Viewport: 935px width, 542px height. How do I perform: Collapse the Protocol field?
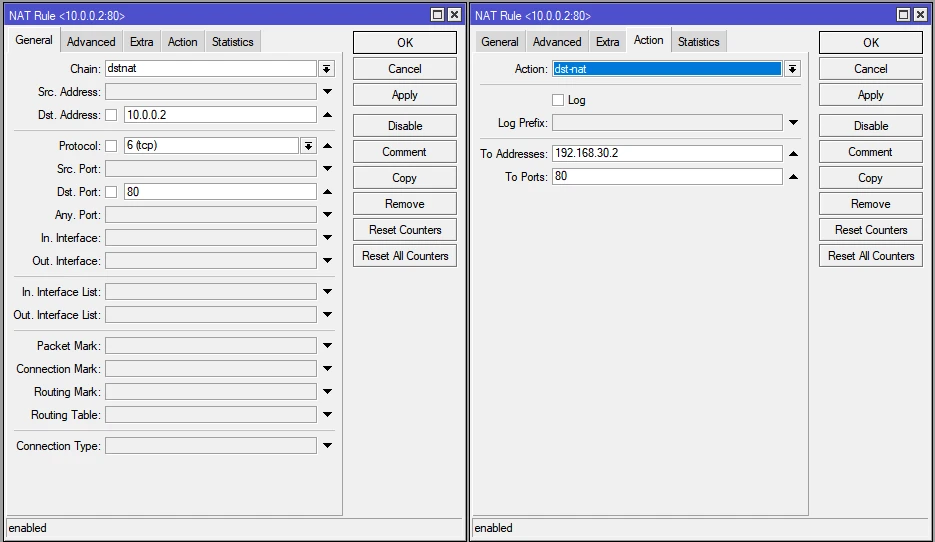click(327, 146)
